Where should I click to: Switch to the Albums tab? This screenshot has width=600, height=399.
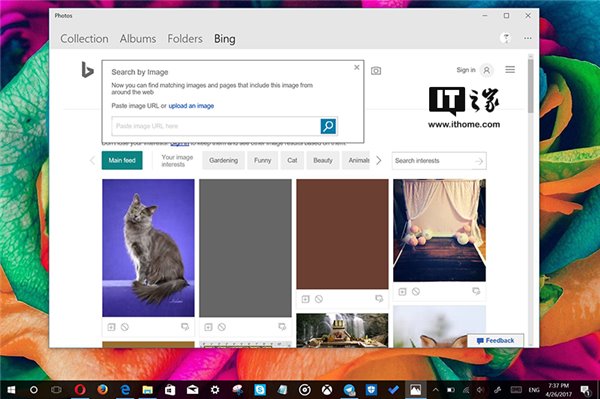tap(138, 39)
